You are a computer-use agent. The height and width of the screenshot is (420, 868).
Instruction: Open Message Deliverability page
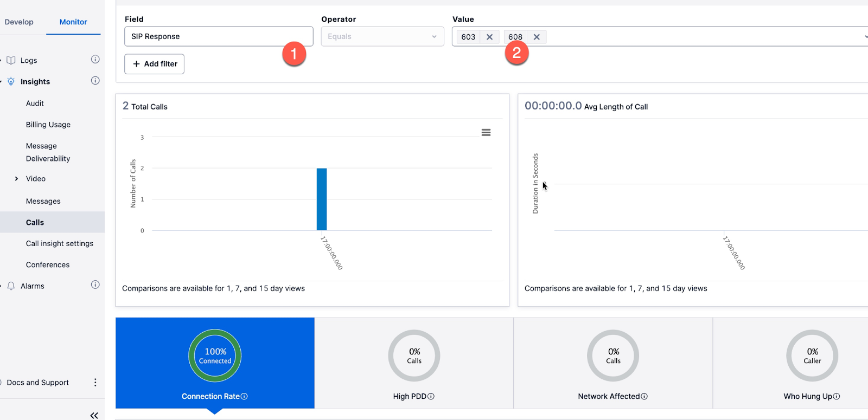(48, 152)
